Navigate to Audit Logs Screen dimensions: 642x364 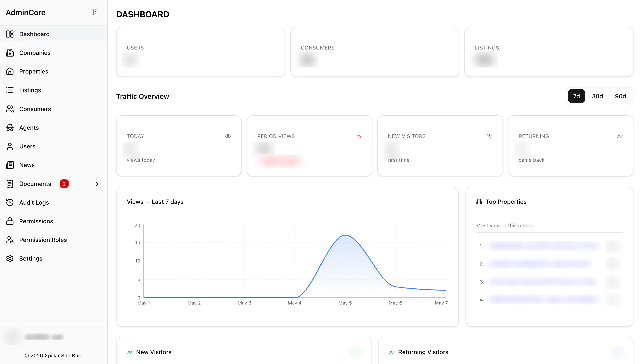click(54, 202)
